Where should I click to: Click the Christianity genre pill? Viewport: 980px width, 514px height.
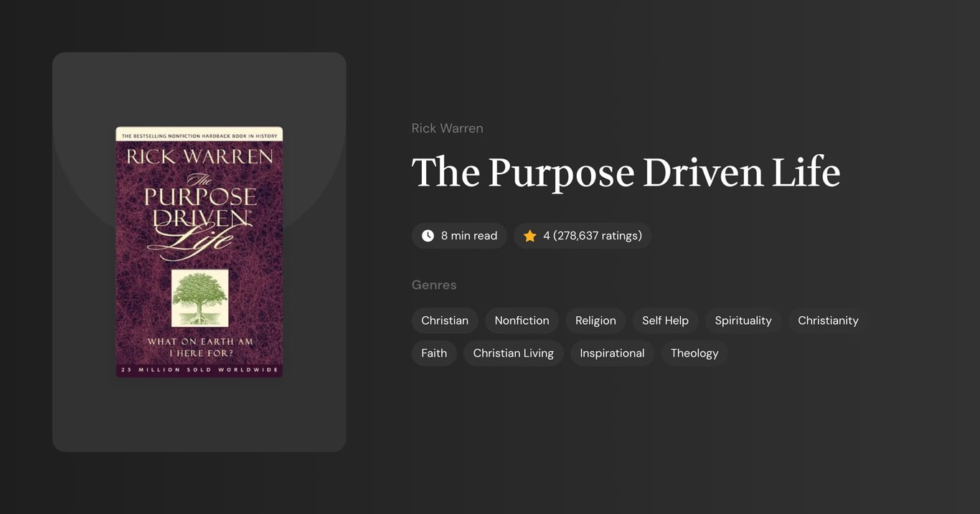tap(827, 320)
